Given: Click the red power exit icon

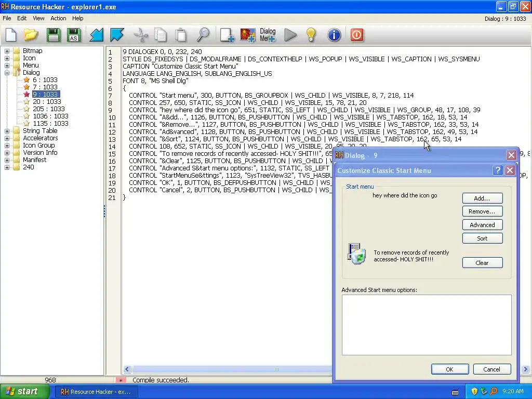Looking at the screenshot, I should (356, 35).
